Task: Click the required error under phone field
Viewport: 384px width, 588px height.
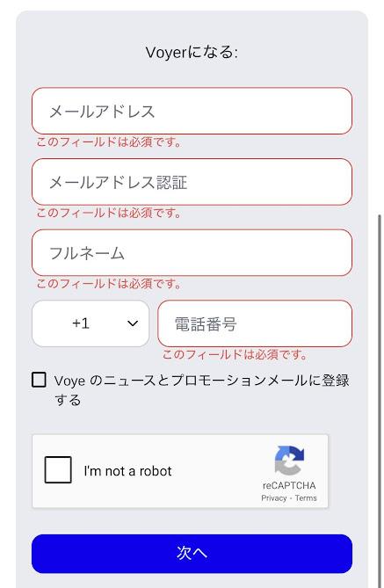Action: 235,354
